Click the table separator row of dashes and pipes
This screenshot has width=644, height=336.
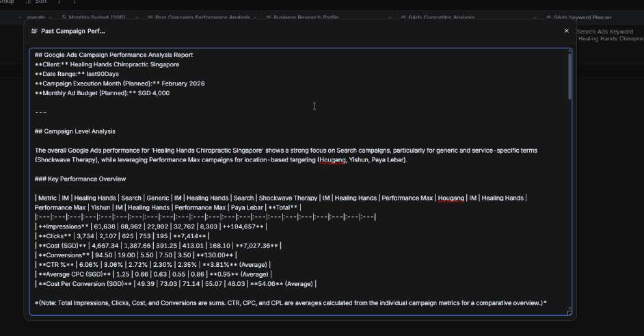[x=205, y=217]
